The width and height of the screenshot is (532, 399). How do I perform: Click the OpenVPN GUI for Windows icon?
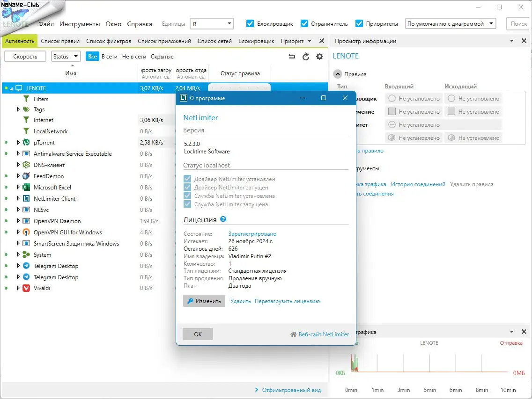coord(26,232)
